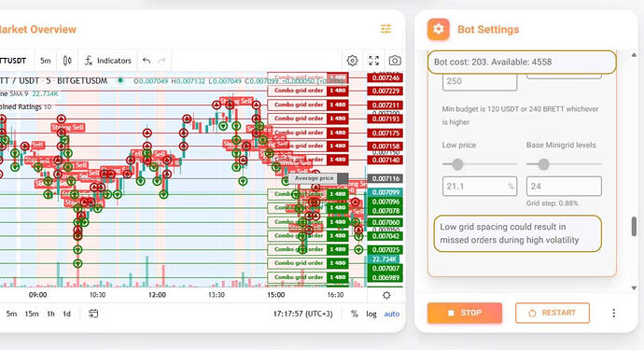Select the 0.007025 buy grid order price
Image resolution: width=644 pixels, height=350 pixels.
(x=385, y=250)
